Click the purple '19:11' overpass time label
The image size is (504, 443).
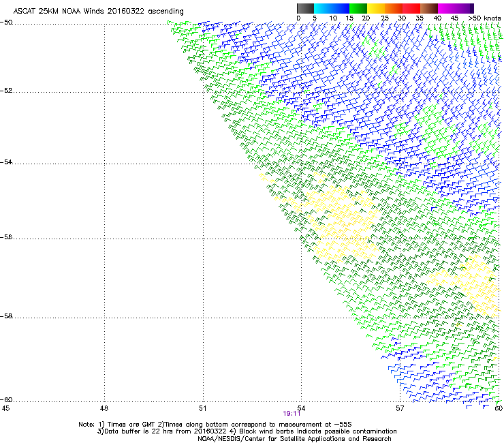click(292, 414)
